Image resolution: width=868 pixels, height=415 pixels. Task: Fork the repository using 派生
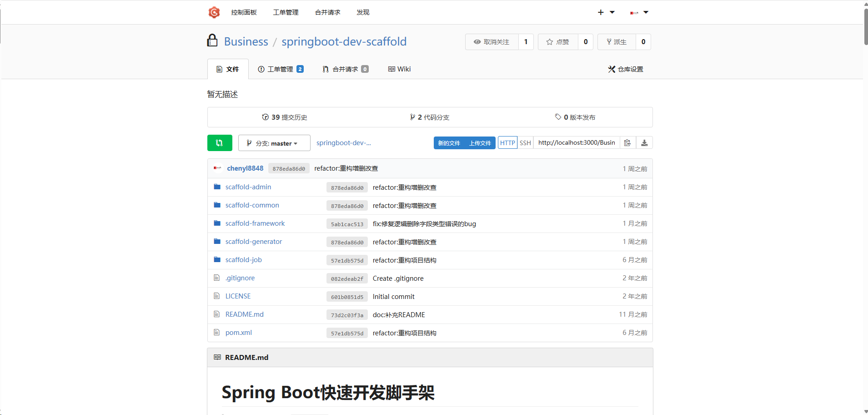point(617,42)
